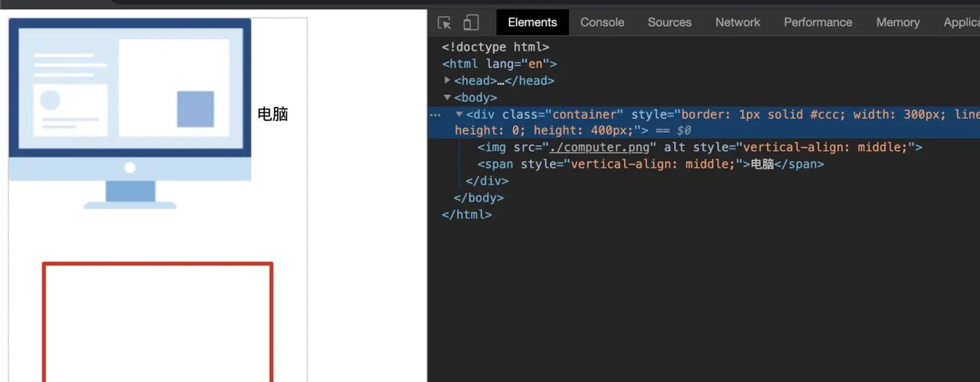The width and height of the screenshot is (980, 382).
Task: Switch to the Console tab
Action: pos(602,22)
